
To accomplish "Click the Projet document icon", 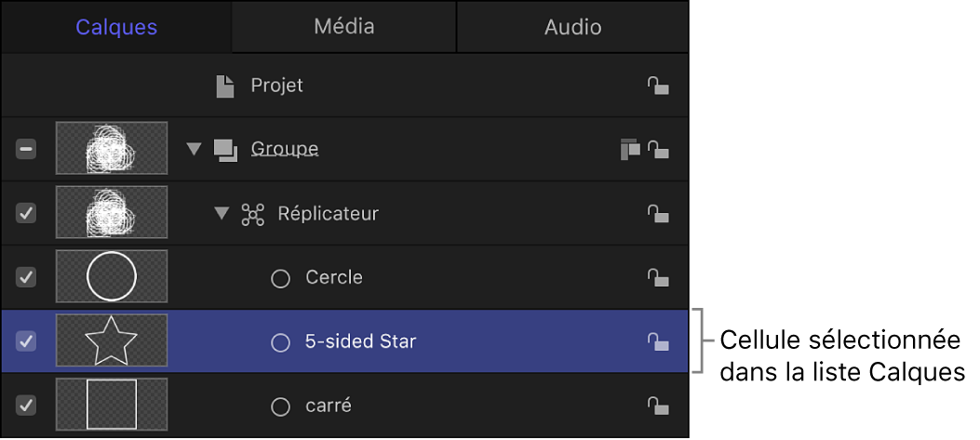I will (x=225, y=87).
